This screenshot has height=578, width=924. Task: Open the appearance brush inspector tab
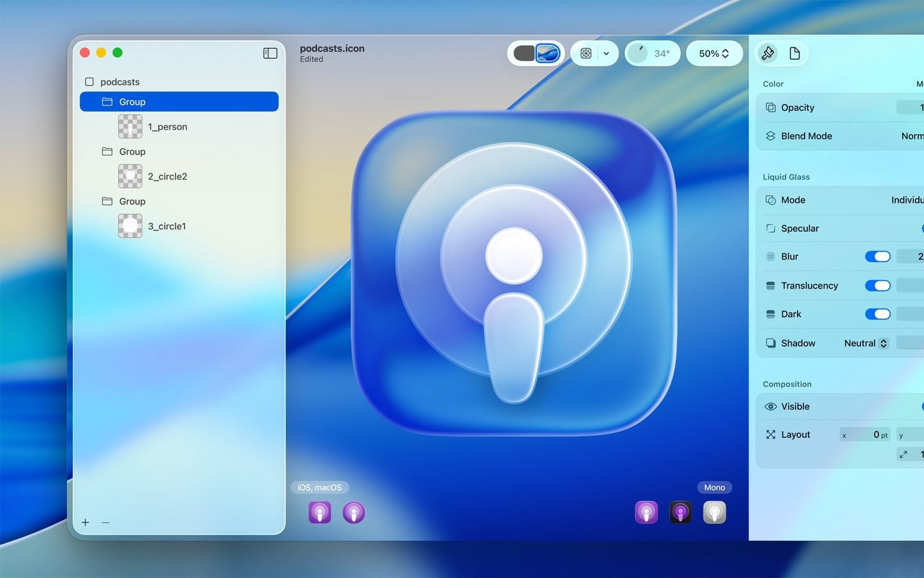tap(767, 53)
